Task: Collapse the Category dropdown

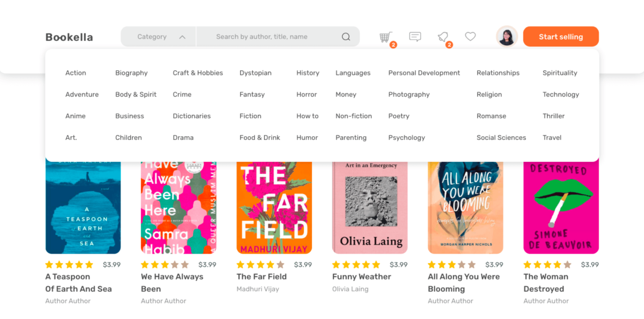Action: tap(158, 36)
